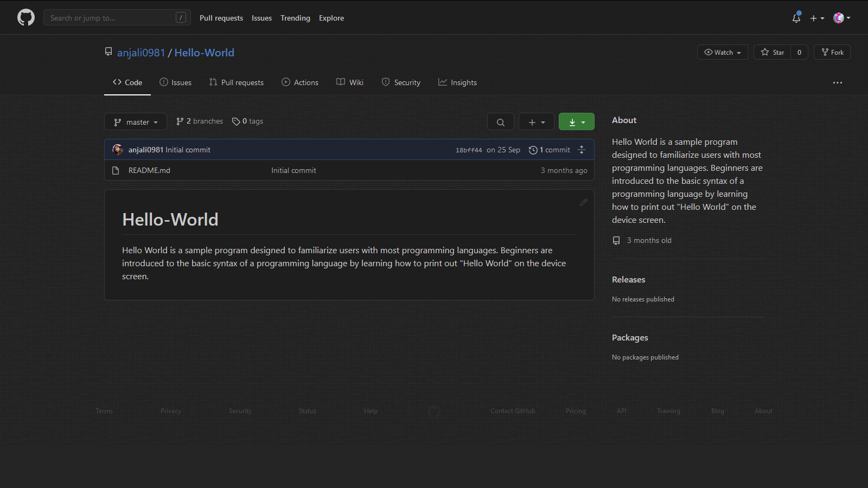Expand the master branch selector
The height and width of the screenshot is (488, 868).
coord(136,122)
